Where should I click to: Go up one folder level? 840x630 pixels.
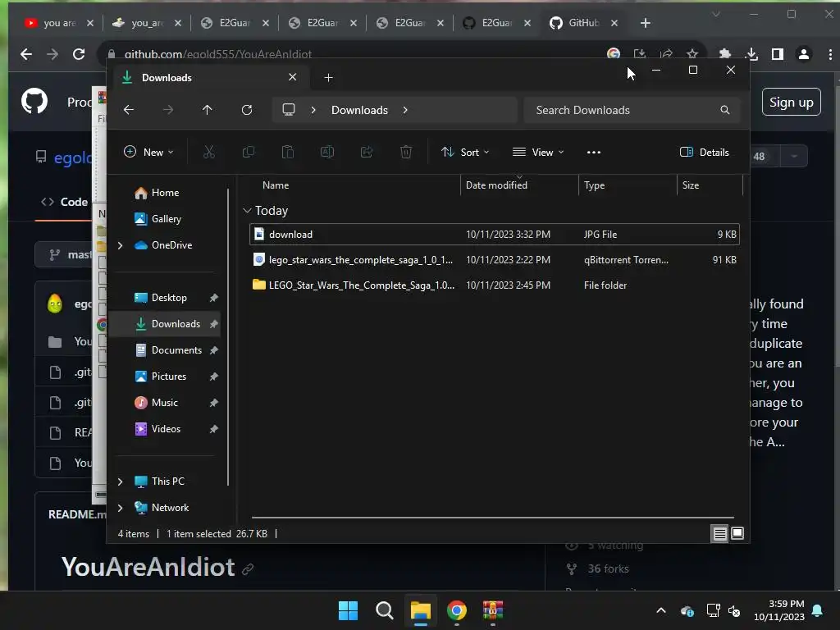208,110
